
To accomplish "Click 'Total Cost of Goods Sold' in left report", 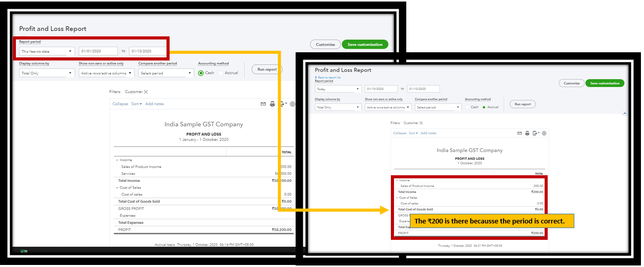I will (x=139, y=201).
